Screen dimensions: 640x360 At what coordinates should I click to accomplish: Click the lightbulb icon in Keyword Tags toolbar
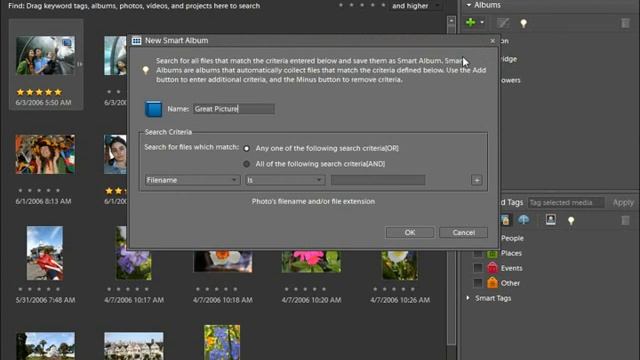coord(571,221)
